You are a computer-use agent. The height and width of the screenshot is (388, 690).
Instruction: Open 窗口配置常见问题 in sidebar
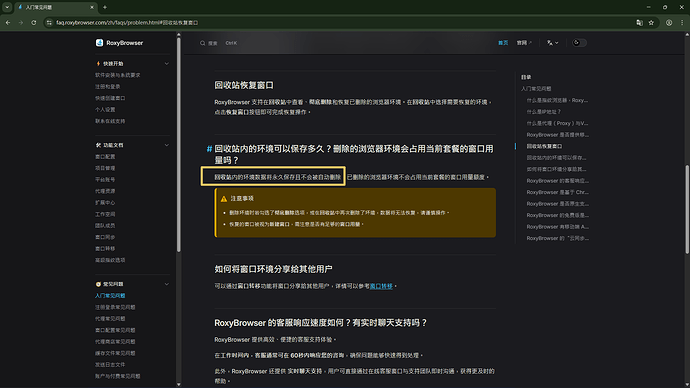[115, 330]
